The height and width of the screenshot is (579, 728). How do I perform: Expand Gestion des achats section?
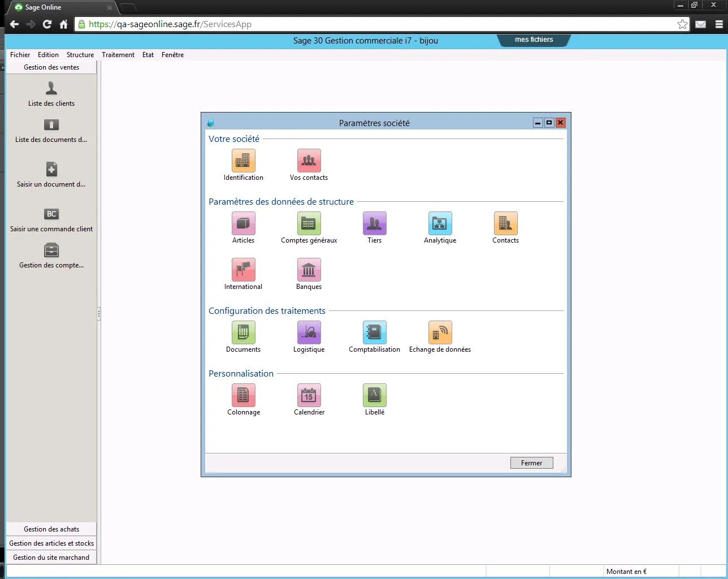coord(51,529)
